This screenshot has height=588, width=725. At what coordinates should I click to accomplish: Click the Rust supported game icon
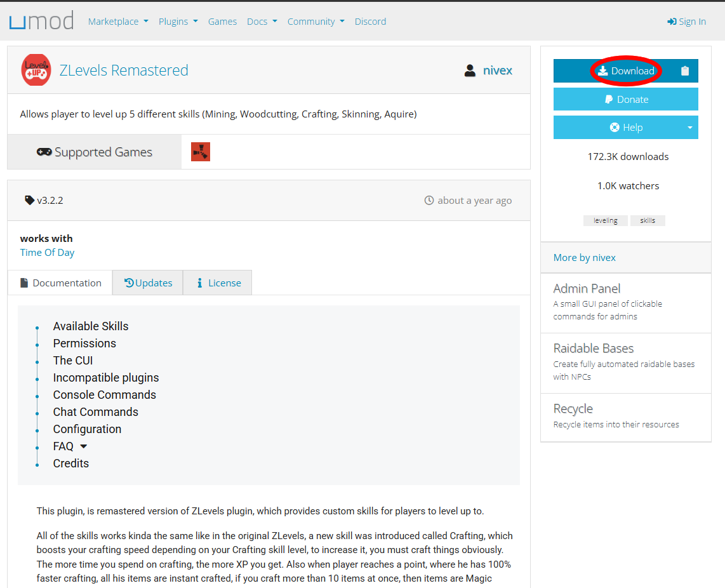click(201, 152)
